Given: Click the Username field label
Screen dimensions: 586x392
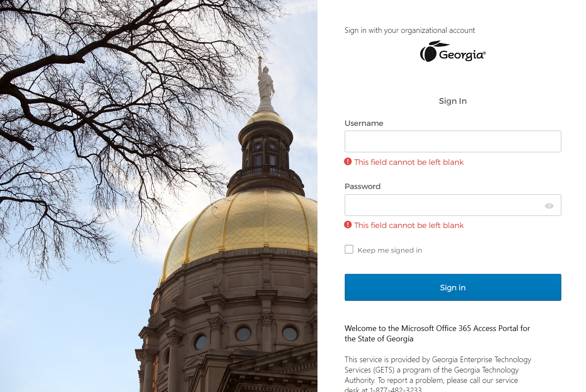Looking at the screenshot, I should click(x=364, y=123).
